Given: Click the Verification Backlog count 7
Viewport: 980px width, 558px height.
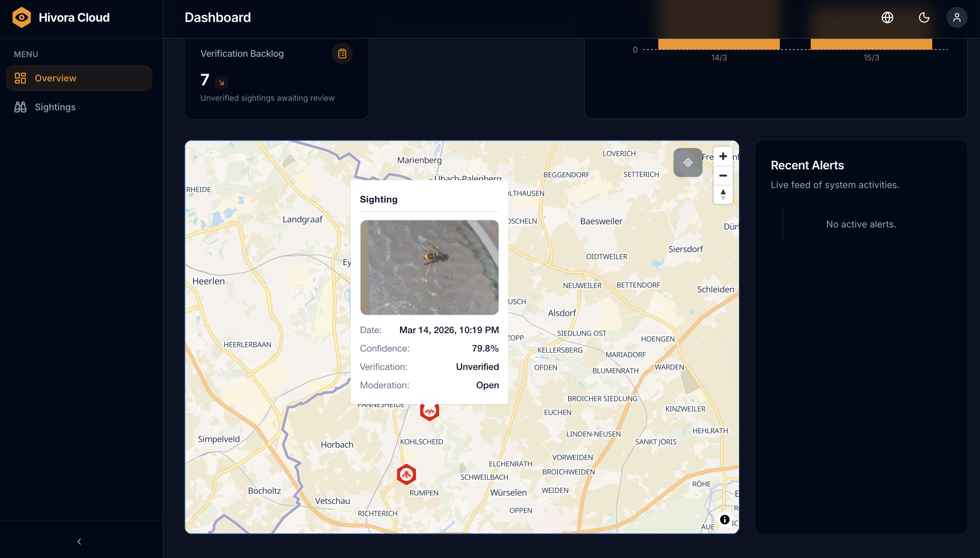Looking at the screenshot, I should 205,80.
